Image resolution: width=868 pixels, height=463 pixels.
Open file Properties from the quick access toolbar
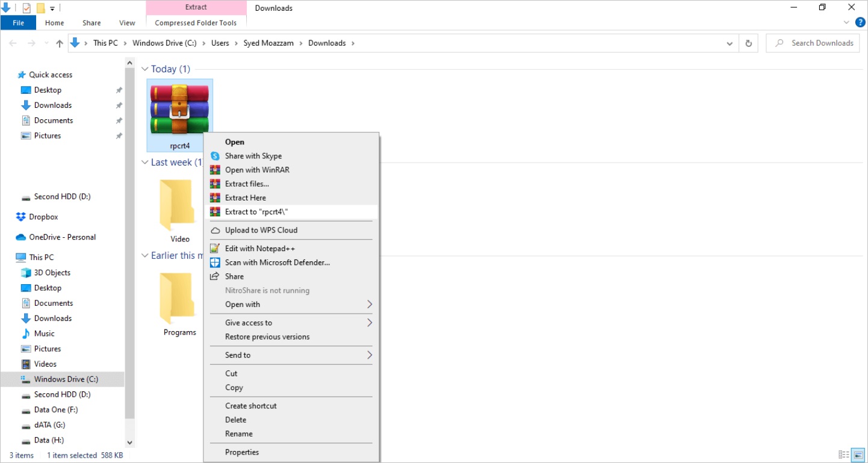[25, 8]
